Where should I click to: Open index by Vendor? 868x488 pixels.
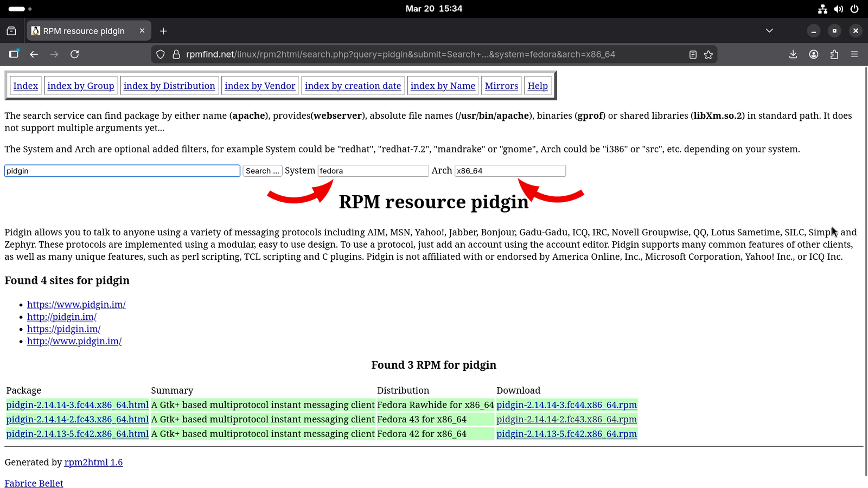coord(260,86)
